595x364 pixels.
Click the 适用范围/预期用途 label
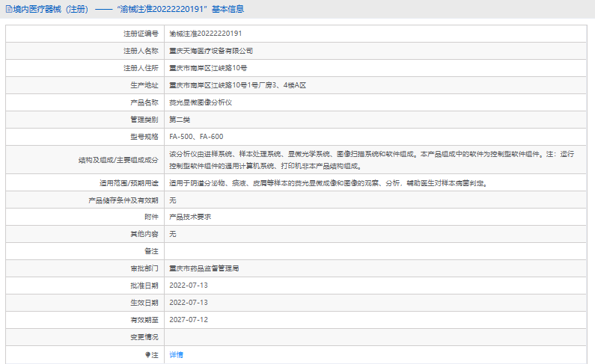coord(129,183)
